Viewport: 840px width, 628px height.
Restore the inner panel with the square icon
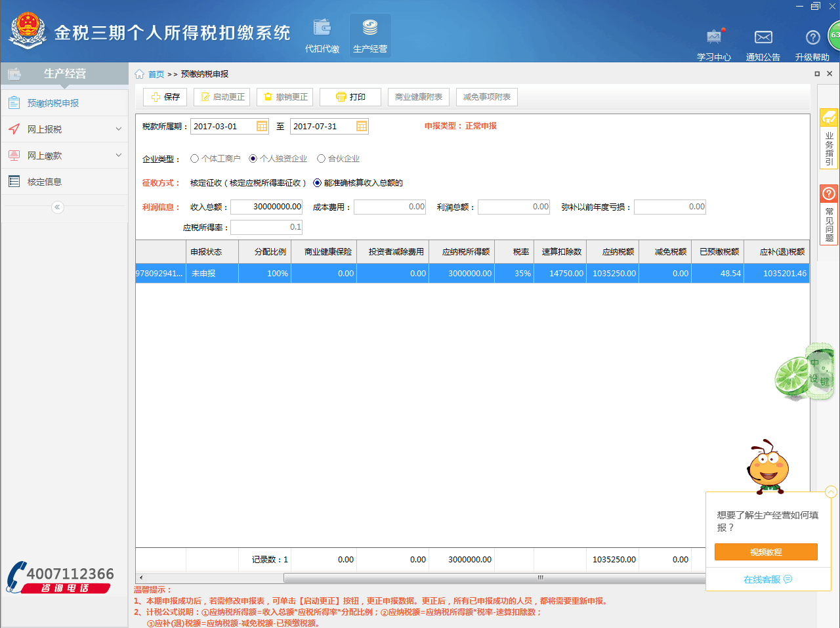click(x=817, y=73)
